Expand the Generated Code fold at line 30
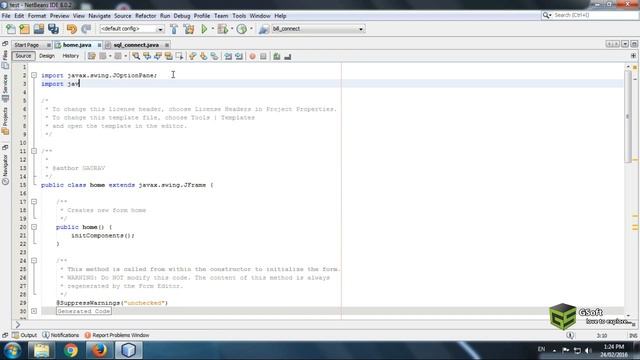This screenshot has width=640, height=360. [x=34, y=311]
